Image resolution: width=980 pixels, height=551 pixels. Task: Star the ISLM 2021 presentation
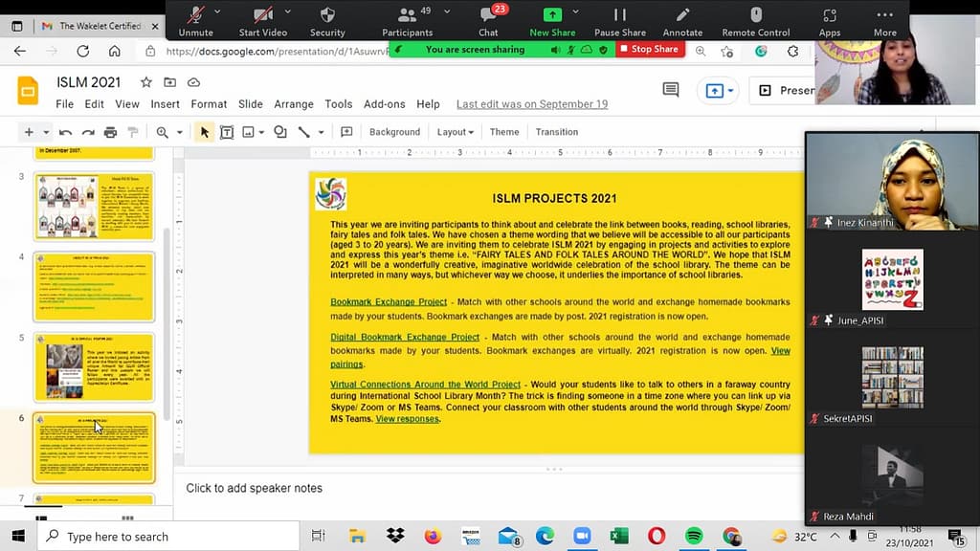point(146,82)
